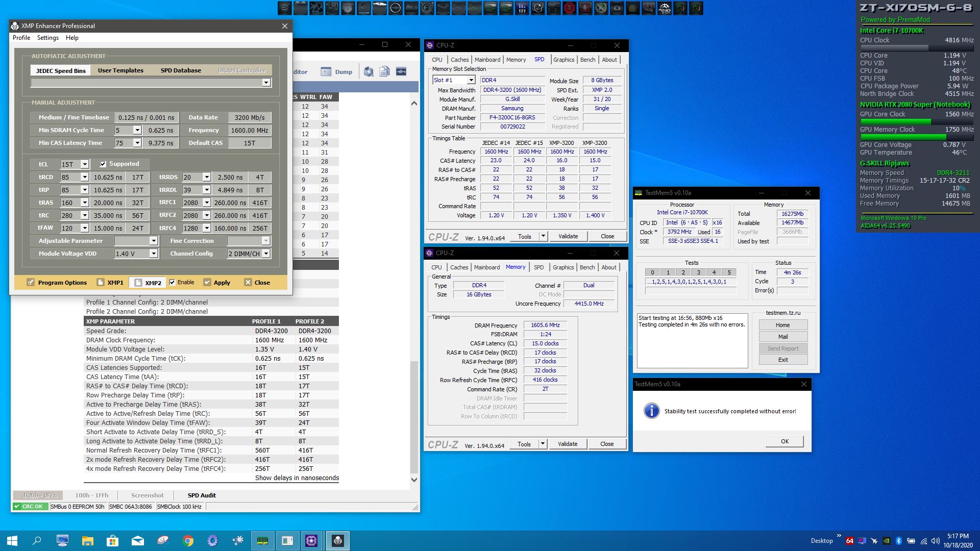The image size is (980, 551).
Task: Switch to the SPD Database tab
Action: point(181,70)
